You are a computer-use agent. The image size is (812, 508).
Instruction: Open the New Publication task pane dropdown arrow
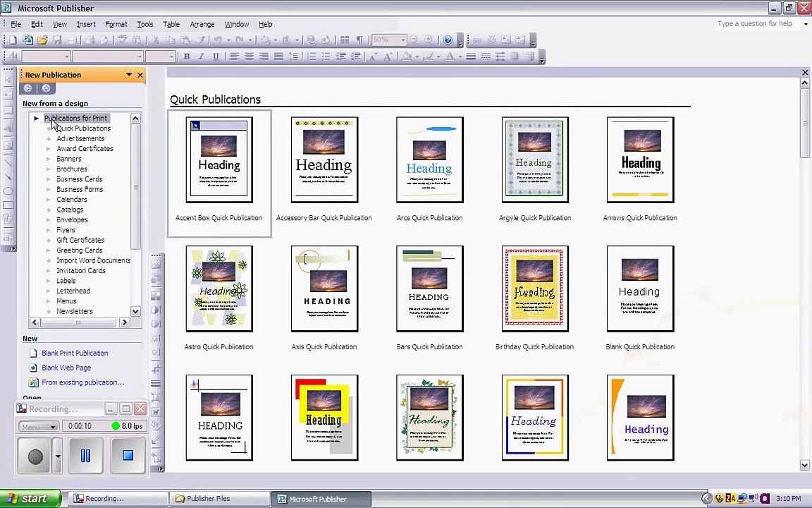pyautogui.click(x=129, y=75)
